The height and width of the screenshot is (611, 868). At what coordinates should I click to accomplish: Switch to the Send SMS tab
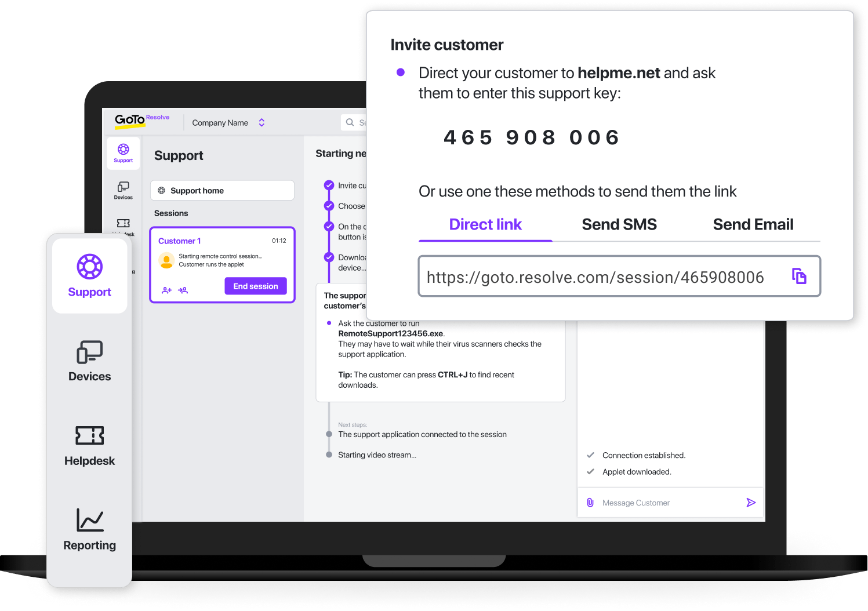[x=619, y=225]
